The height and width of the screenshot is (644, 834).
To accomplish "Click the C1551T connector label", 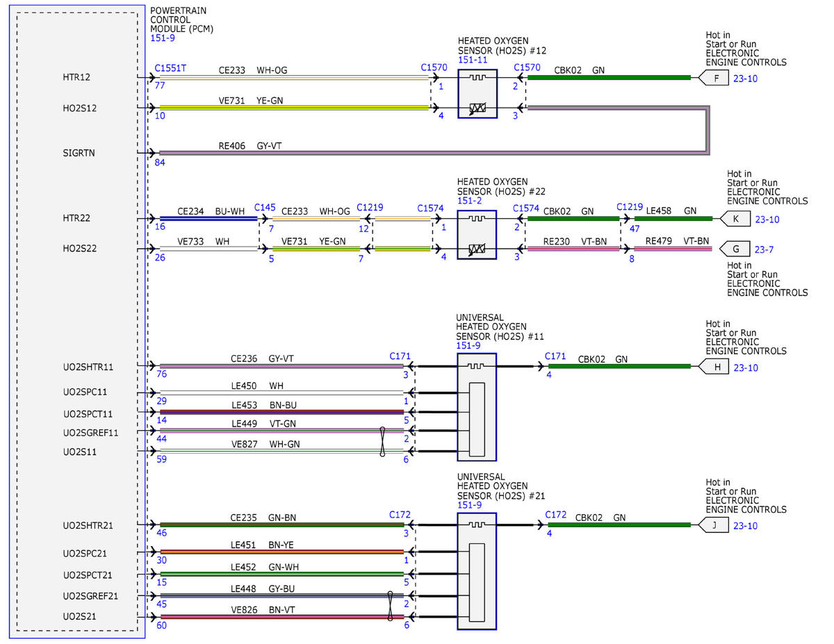I will click(x=170, y=68).
